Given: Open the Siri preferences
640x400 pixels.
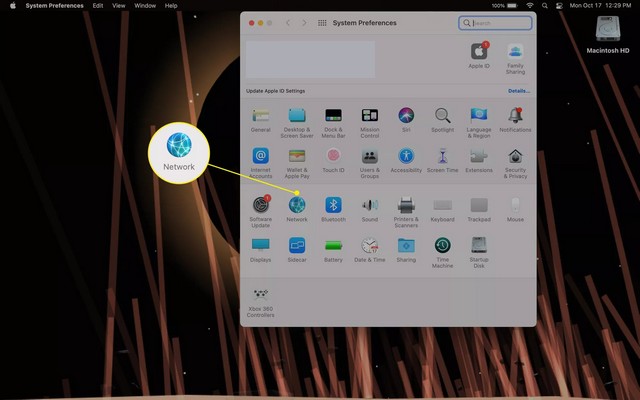Looking at the screenshot, I should [406, 116].
